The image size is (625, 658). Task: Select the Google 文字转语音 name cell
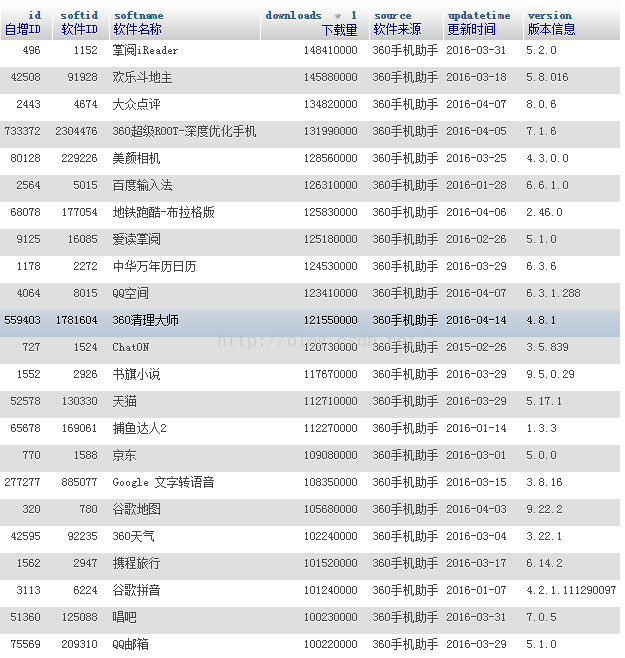click(163, 482)
